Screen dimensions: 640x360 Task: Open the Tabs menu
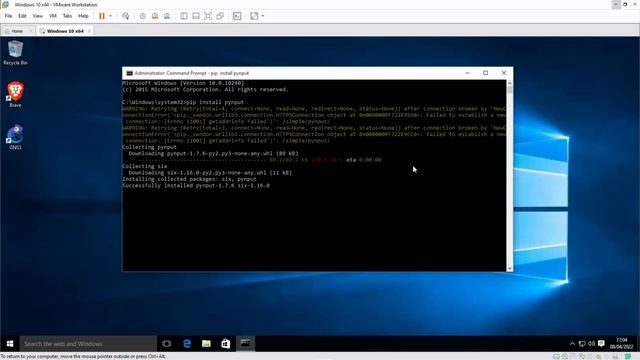point(67,16)
